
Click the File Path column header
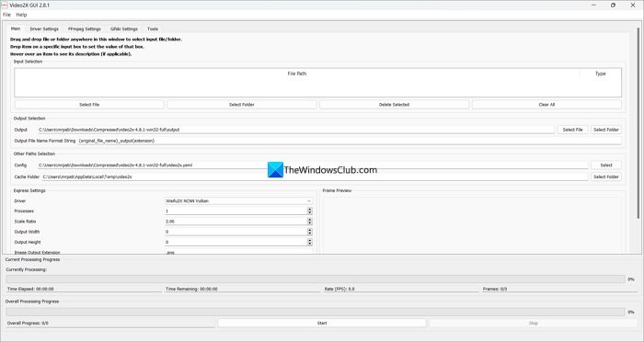(x=296, y=74)
